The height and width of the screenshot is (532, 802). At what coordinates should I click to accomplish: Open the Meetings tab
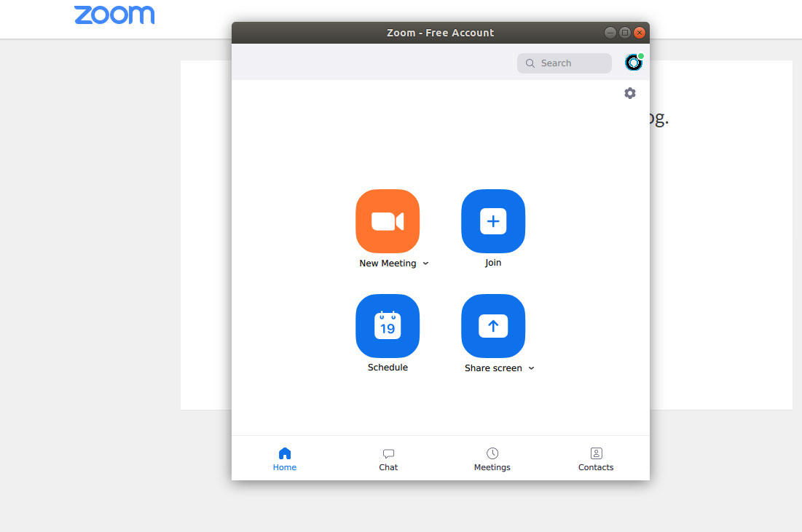click(x=492, y=459)
